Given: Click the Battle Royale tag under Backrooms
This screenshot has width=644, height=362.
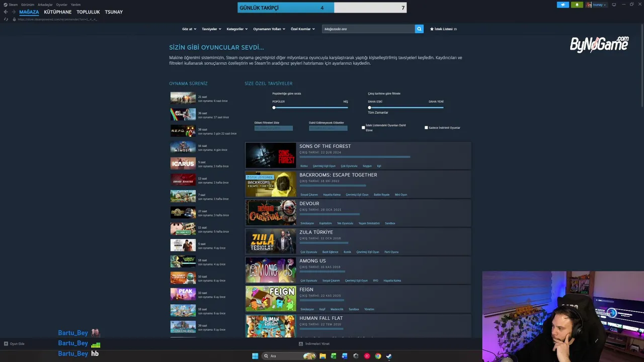Looking at the screenshot, I should [x=381, y=195].
